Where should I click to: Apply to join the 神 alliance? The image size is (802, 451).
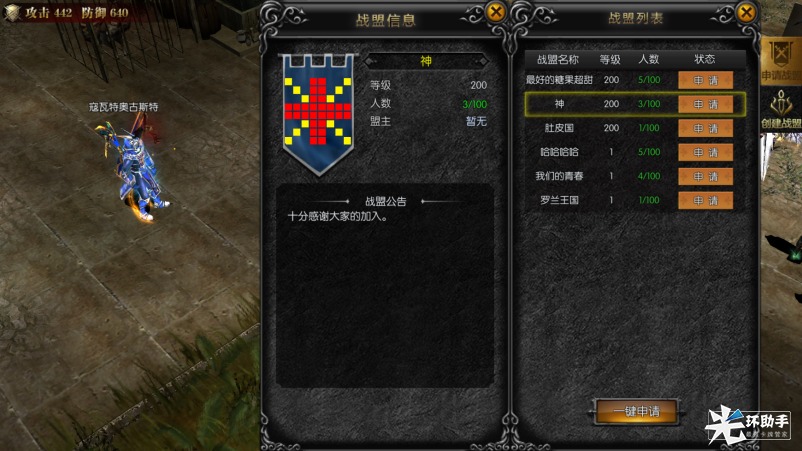tap(705, 104)
